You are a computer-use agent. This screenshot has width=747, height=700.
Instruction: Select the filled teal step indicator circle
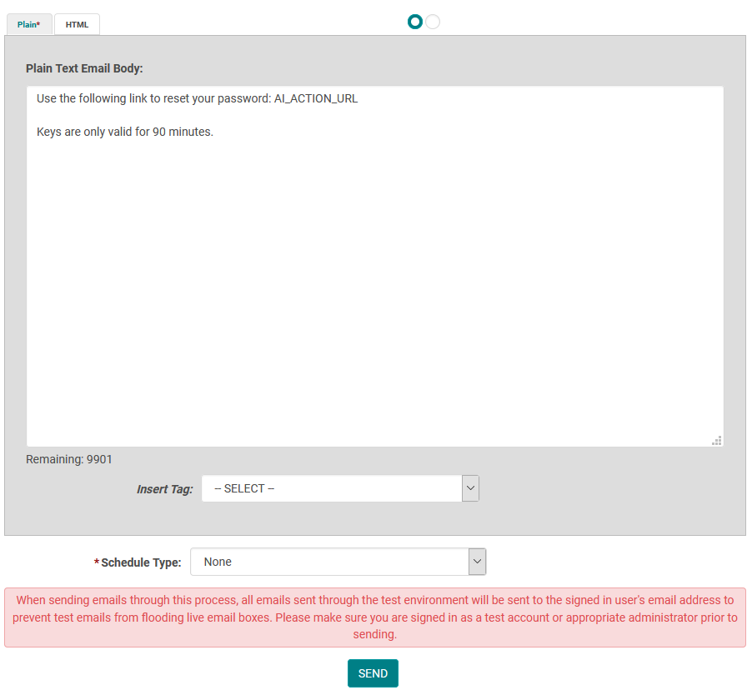415,22
